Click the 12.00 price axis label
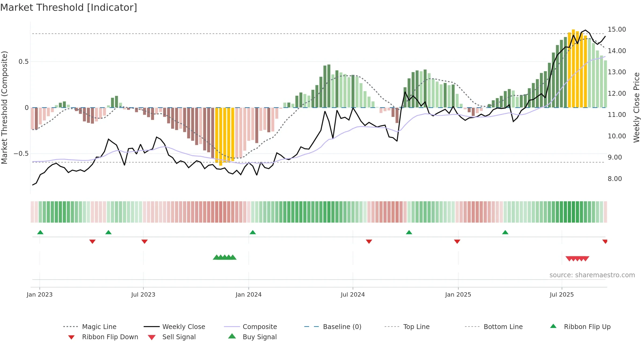 pos(617,93)
